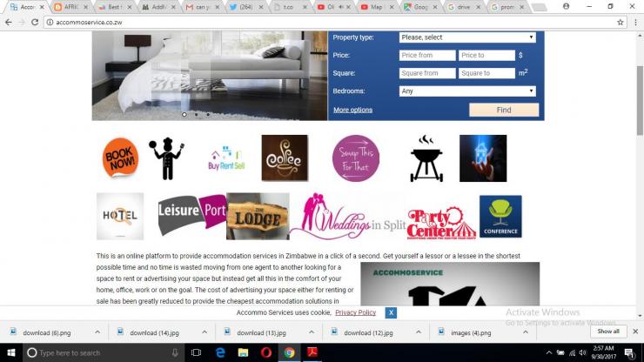The width and height of the screenshot is (644, 362).
Task: Select the Party Center logo
Action: [441, 223]
